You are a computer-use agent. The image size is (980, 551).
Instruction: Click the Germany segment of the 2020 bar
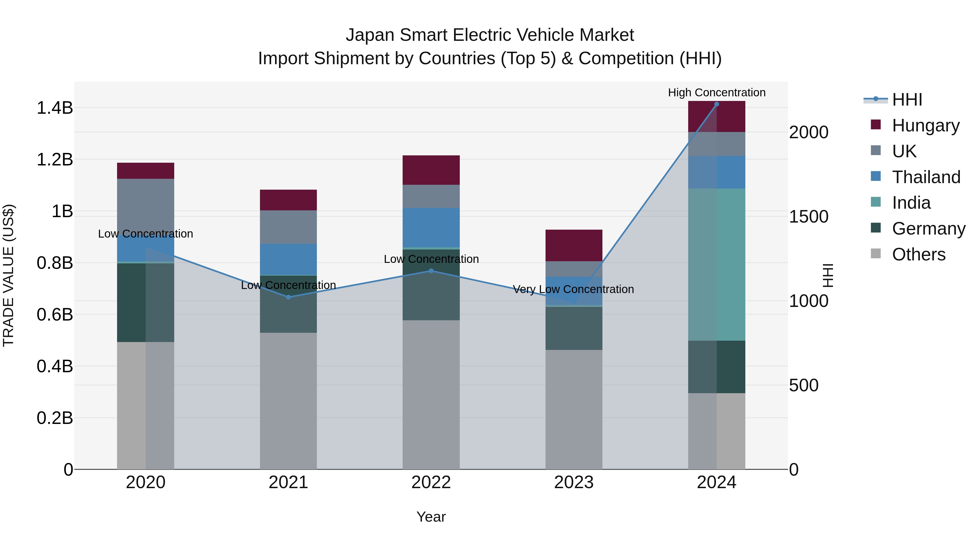146,303
